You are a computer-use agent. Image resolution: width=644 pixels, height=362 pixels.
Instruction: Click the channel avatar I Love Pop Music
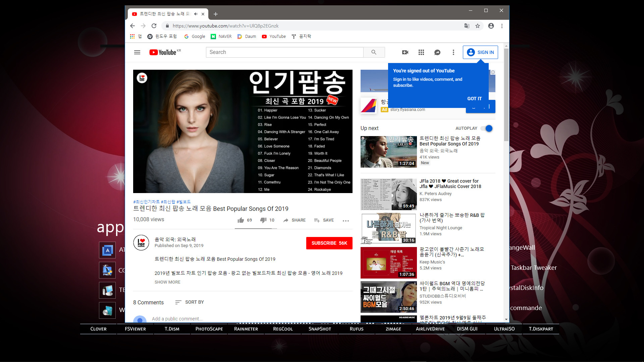(x=141, y=243)
